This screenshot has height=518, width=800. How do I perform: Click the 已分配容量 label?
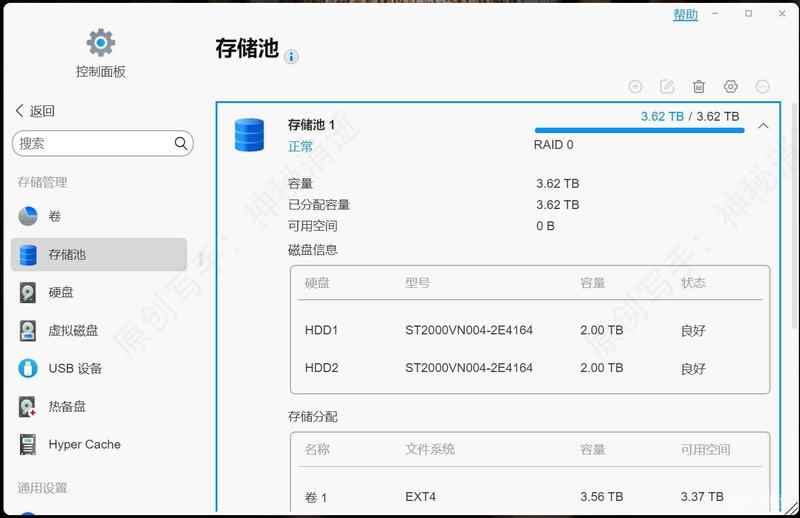click(x=319, y=205)
